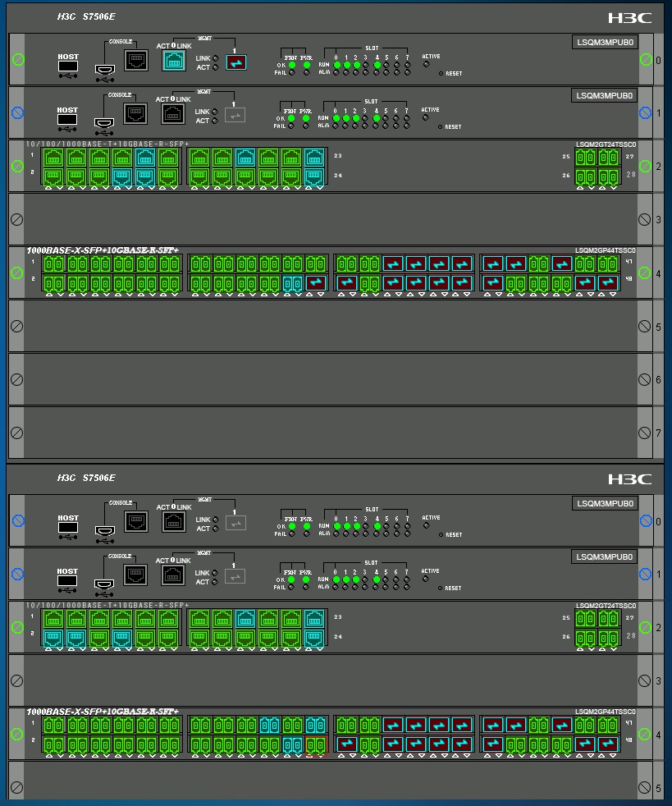Select greyed SFP port 1 on upper slot 1

235,116
